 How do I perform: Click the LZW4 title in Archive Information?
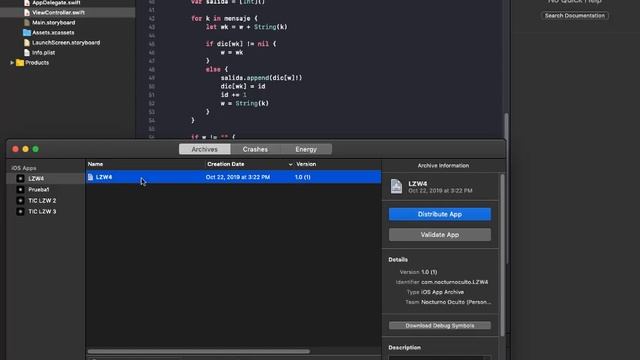418,184
